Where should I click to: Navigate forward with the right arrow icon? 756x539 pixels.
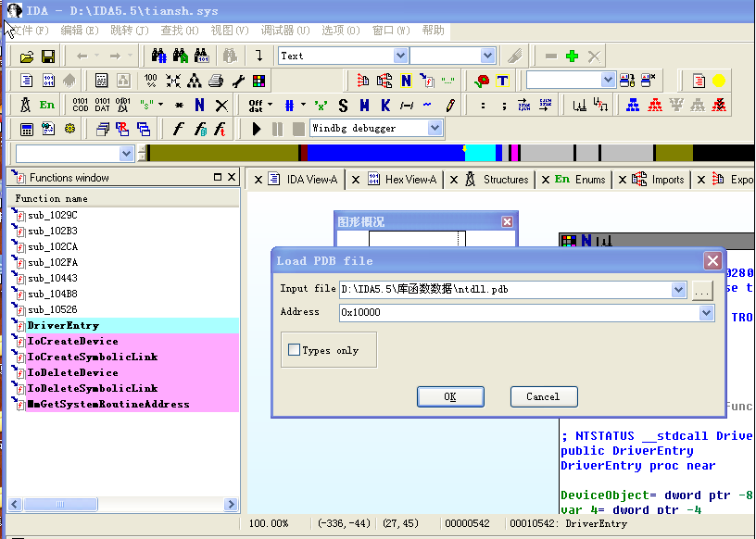(115, 56)
